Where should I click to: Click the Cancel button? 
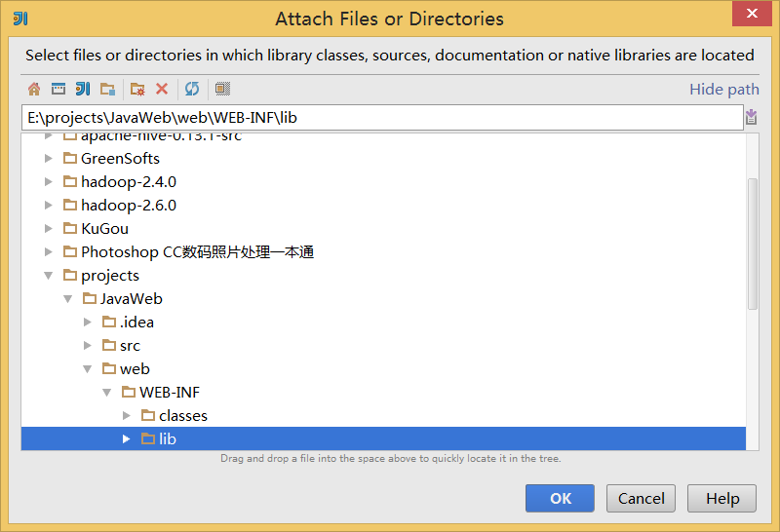pyautogui.click(x=641, y=498)
